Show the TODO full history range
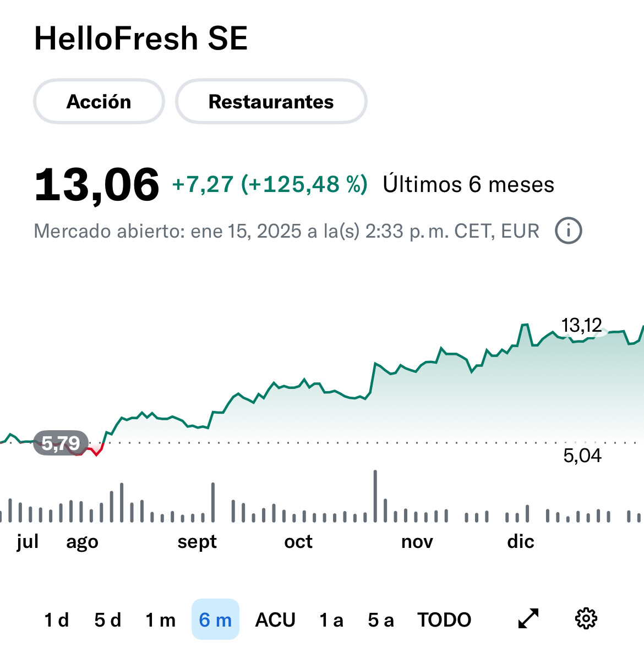The image size is (644, 653). [x=444, y=620]
